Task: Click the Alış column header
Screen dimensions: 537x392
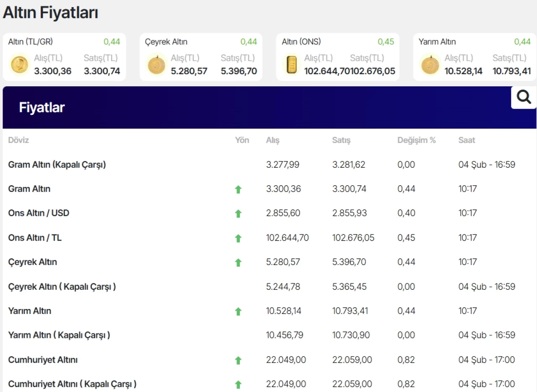Action: click(273, 140)
